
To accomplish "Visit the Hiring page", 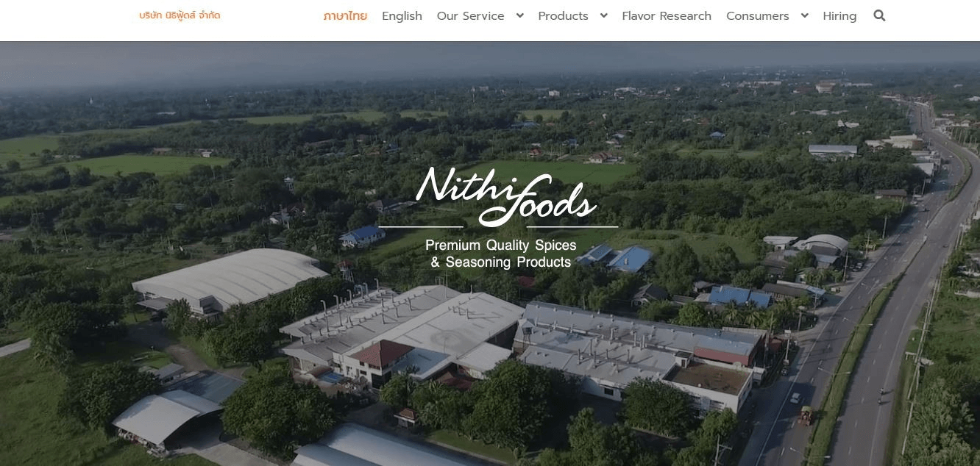I will (x=839, y=16).
